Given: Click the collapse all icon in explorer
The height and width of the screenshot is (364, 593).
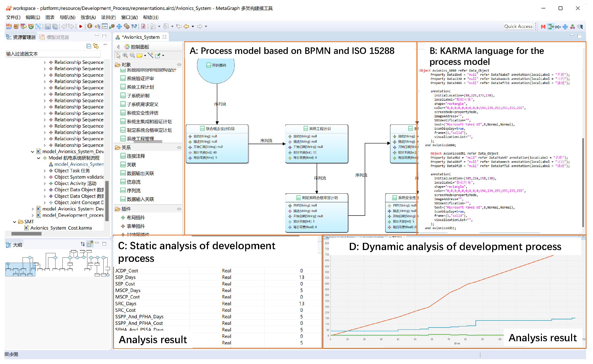Looking at the screenshot, I should (88, 46).
